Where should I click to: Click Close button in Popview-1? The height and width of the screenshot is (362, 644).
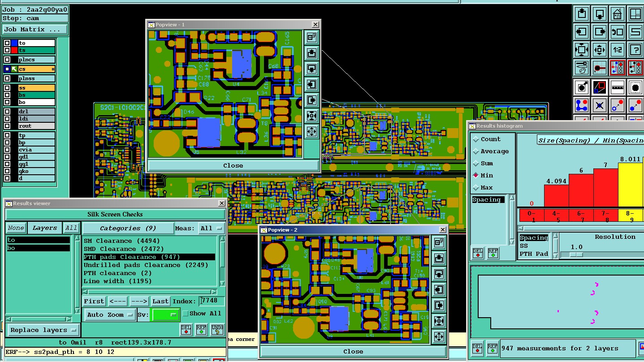tap(233, 166)
